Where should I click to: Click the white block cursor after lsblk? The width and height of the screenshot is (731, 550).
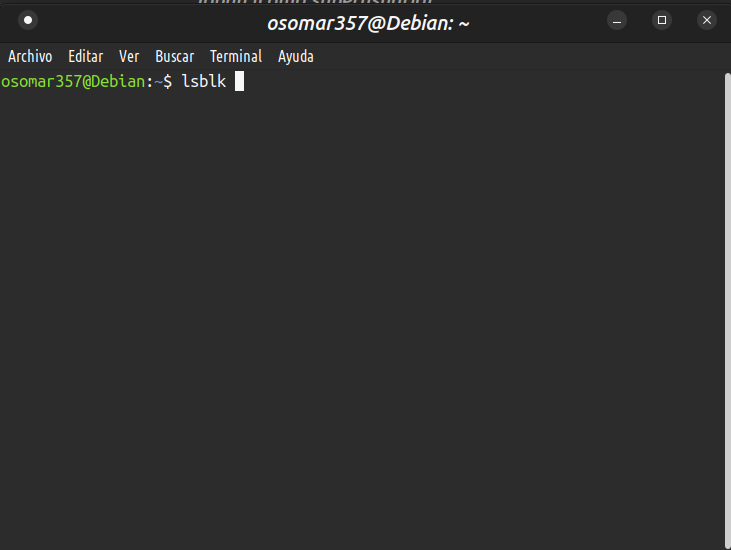coord(239,82)
